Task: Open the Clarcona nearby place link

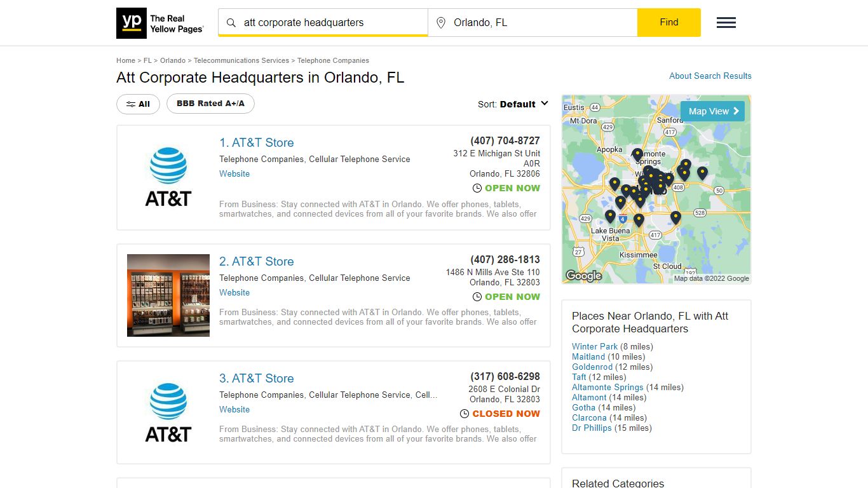Action: (x=589, y=418)
